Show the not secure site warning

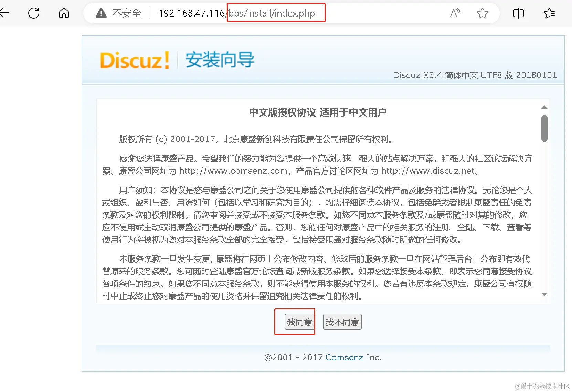pyautogui.click(x=101, y=13)
